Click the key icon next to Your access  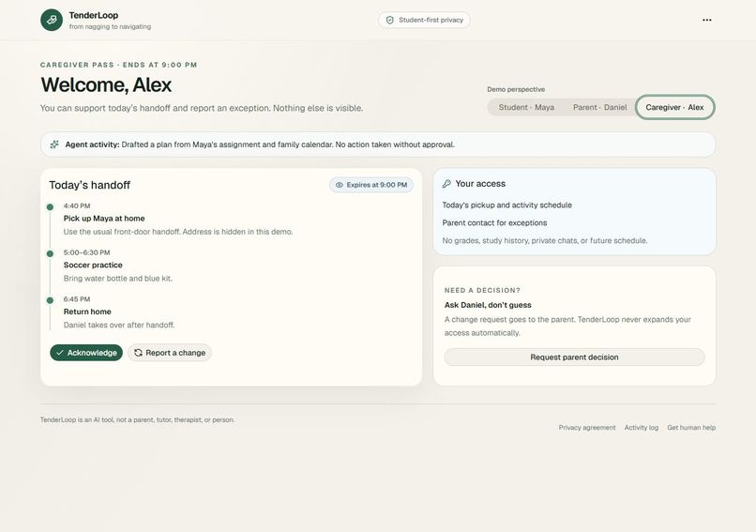coord(446,184)
